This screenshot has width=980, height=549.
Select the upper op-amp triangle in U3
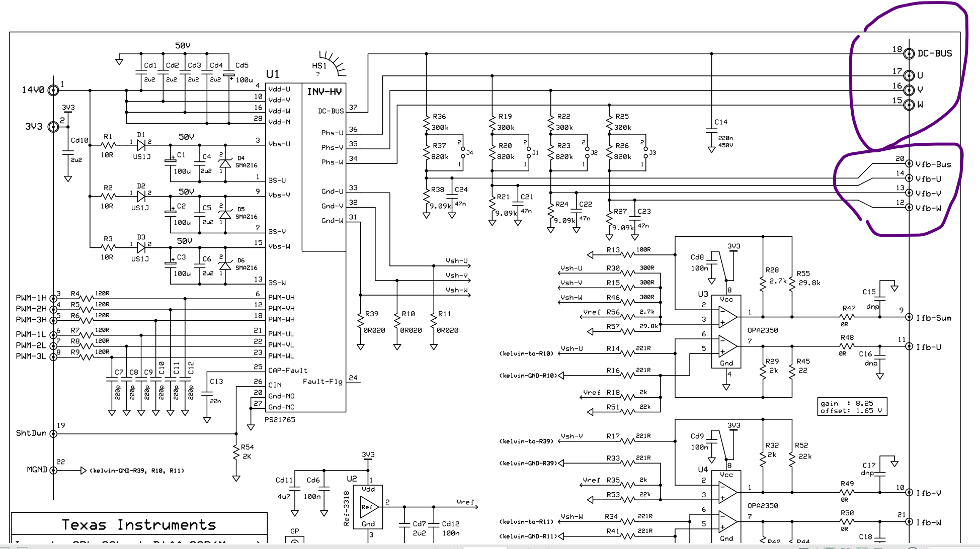[x=727, y=317]
